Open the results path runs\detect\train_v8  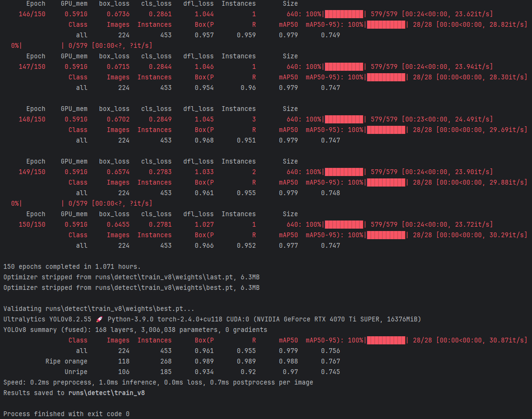click(x=107, y=393)
